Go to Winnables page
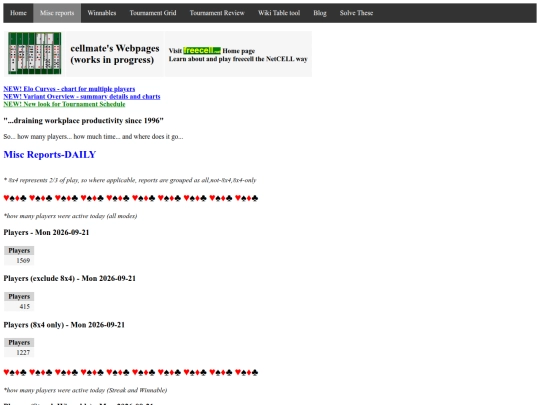Image resolution: width=540 pixels, height=405 pixels. 102,13
